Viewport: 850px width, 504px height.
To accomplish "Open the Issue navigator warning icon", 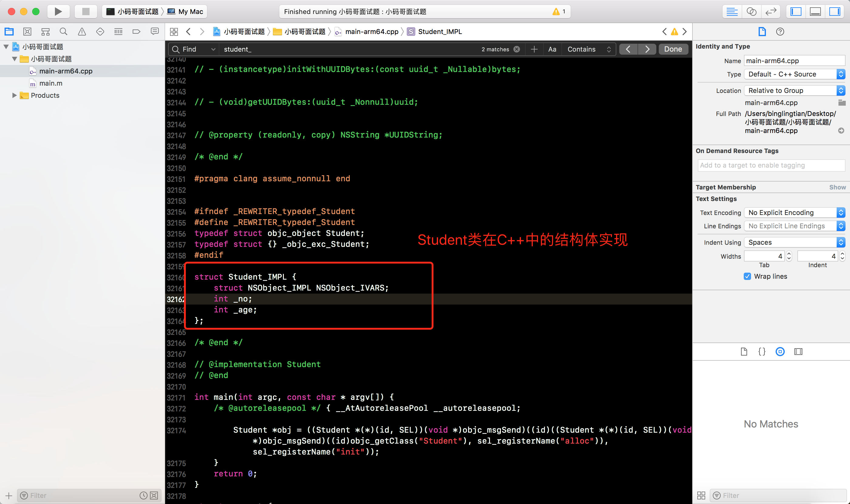I will point(82,32).
